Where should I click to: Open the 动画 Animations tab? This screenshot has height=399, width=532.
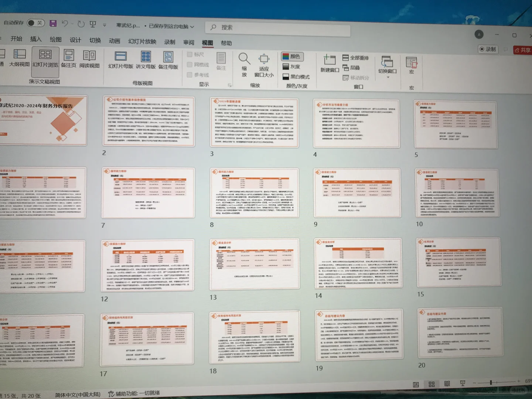[x=115, y=41]
